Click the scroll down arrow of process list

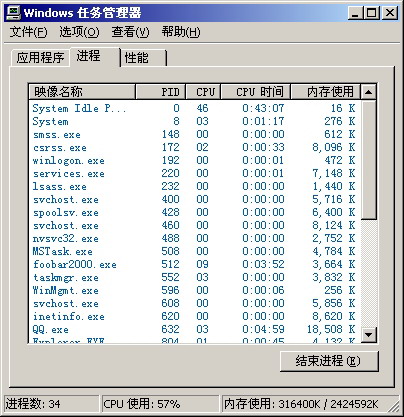click(x=369, y=334)
